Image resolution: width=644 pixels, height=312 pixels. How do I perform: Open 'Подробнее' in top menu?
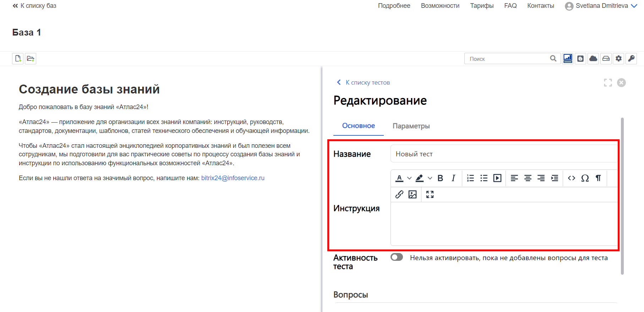tap(394, 6)
